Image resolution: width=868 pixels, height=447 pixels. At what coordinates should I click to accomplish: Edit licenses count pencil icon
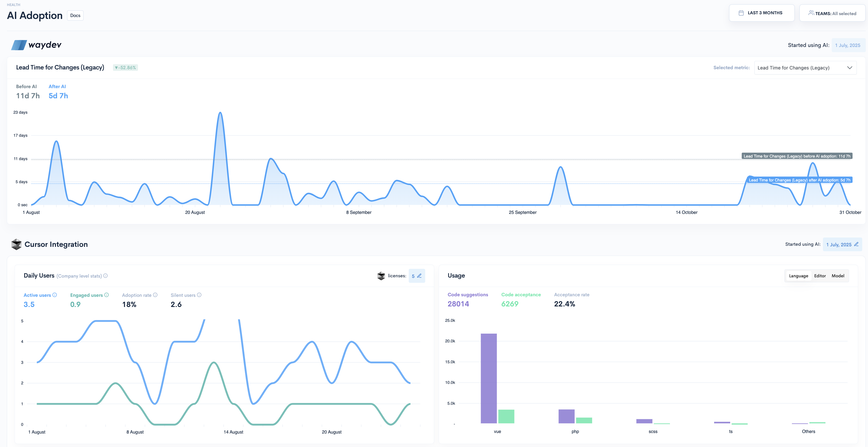(x=419, y=276)
